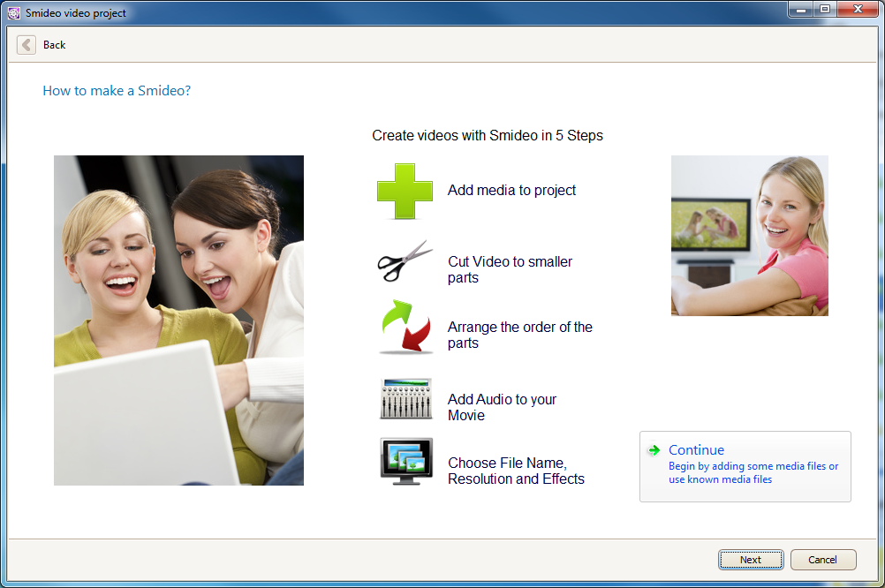This screenshot has width=885, height=588.
Task: Click the green arrow beside Continue
Action: point(654,450)
